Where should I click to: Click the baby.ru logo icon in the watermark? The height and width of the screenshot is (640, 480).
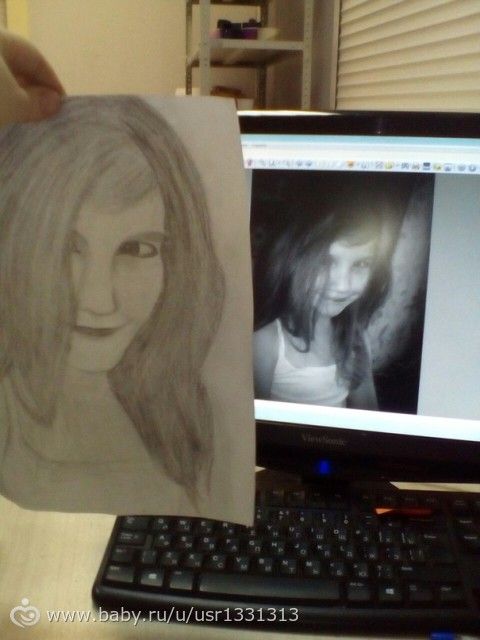[x=25, y=613]
